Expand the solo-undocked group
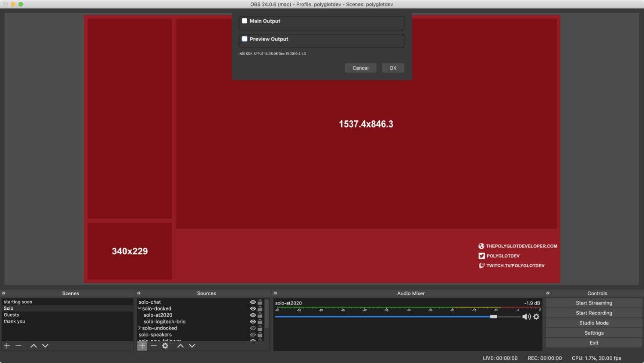 pos(140,328)
